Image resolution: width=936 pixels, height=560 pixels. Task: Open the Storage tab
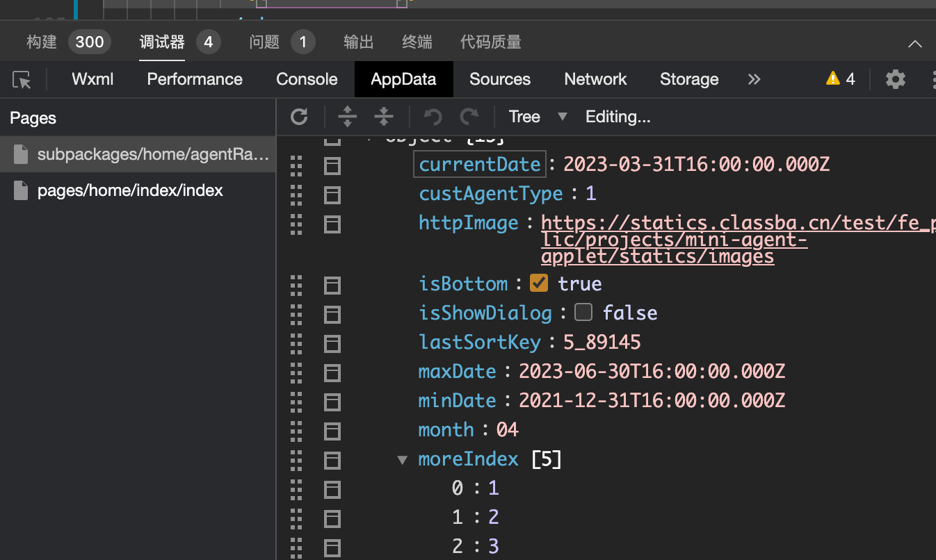click(689, 79)
